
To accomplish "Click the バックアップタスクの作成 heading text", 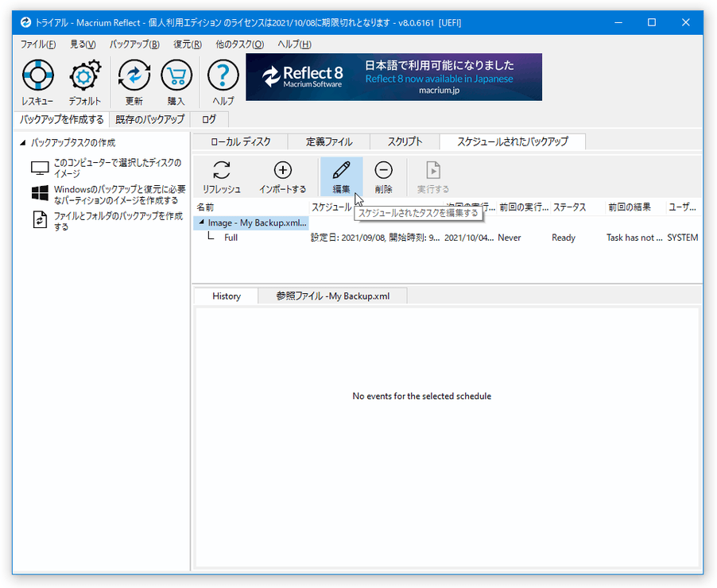I will pyautogui.click(x=73, y=143).
